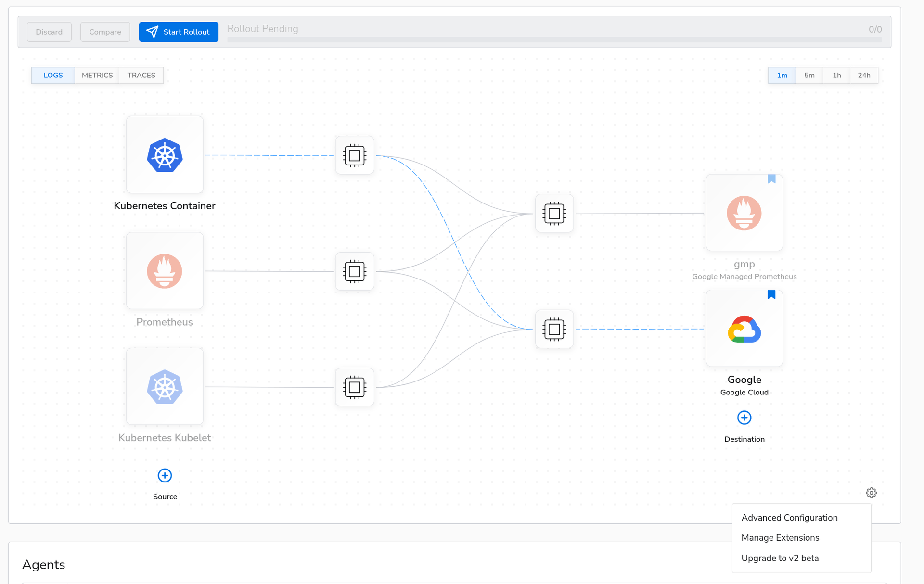Screen dimensions: 924x584
Task: Open Manage Extensions menu item
Action: tap(780, 537)
